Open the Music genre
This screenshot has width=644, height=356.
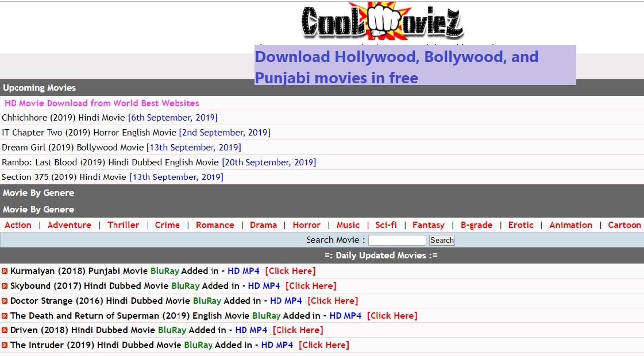348,225
